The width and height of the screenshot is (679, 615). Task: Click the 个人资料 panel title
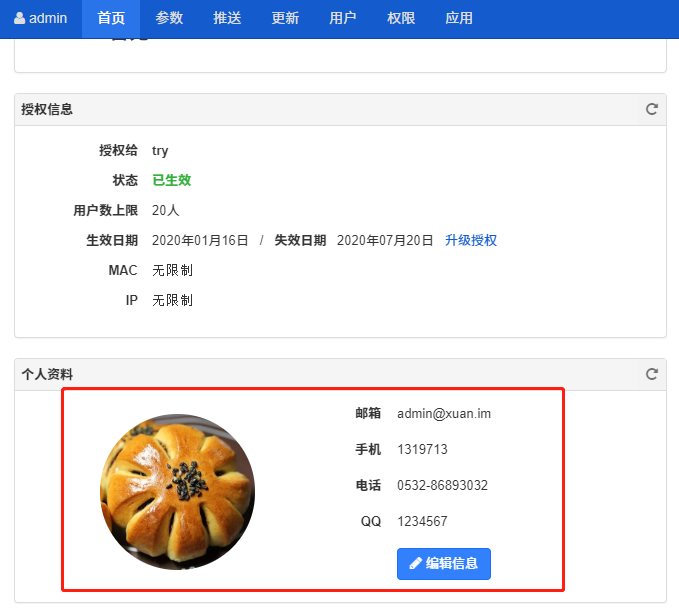point(47,374)
